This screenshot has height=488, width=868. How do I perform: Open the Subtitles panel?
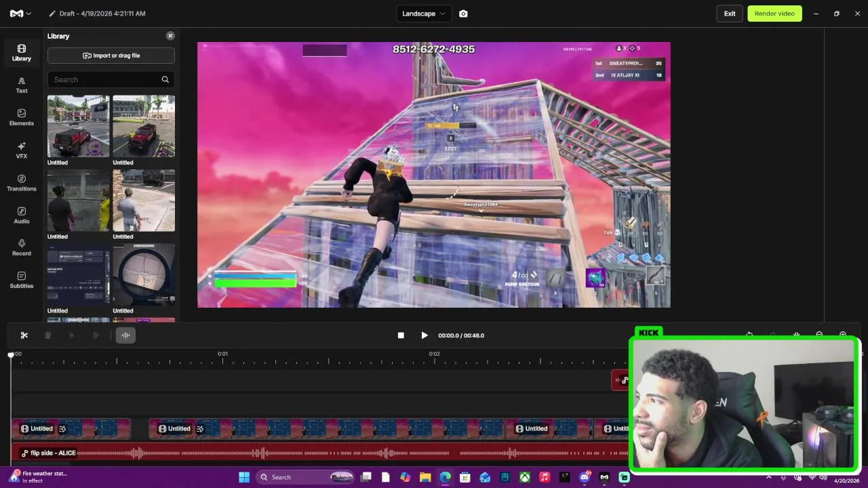(22, 281)
